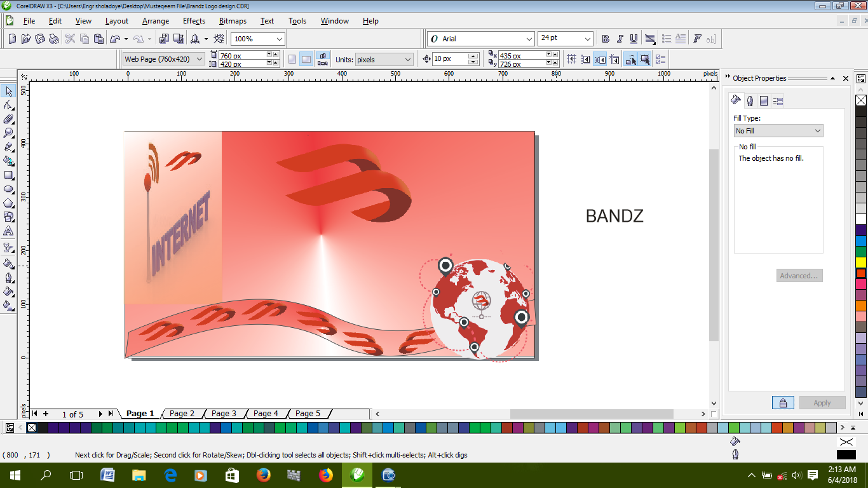Toggle Snap to Grid
The image size is (868, 488).
tap(571, 58)
